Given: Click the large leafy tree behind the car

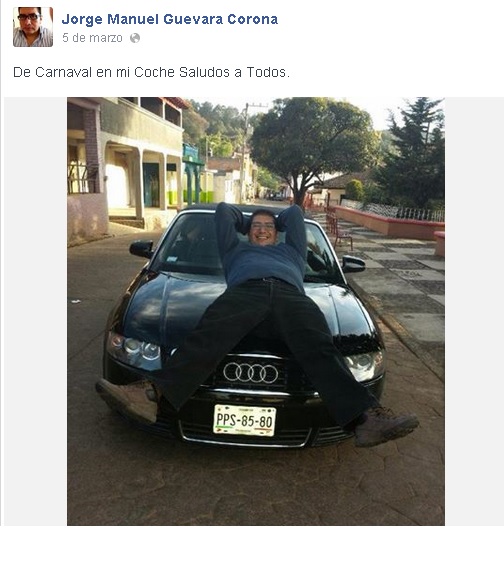Looking at the screenshot, I should coord(313,145).
